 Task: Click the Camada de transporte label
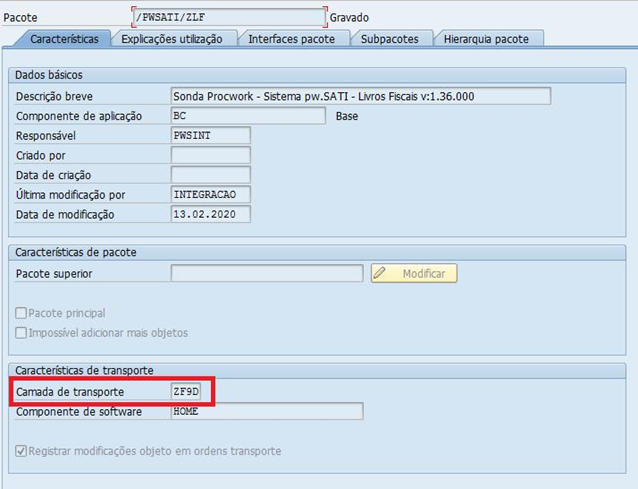pos(70,392)
